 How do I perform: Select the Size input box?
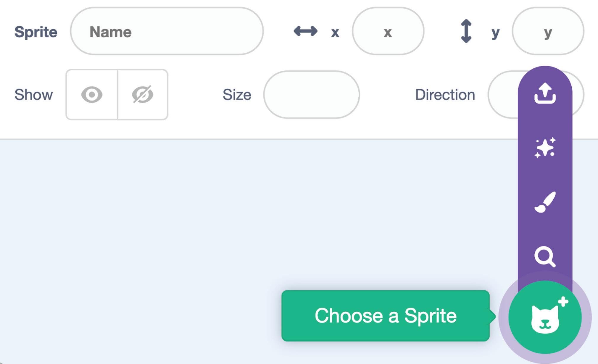311,95
